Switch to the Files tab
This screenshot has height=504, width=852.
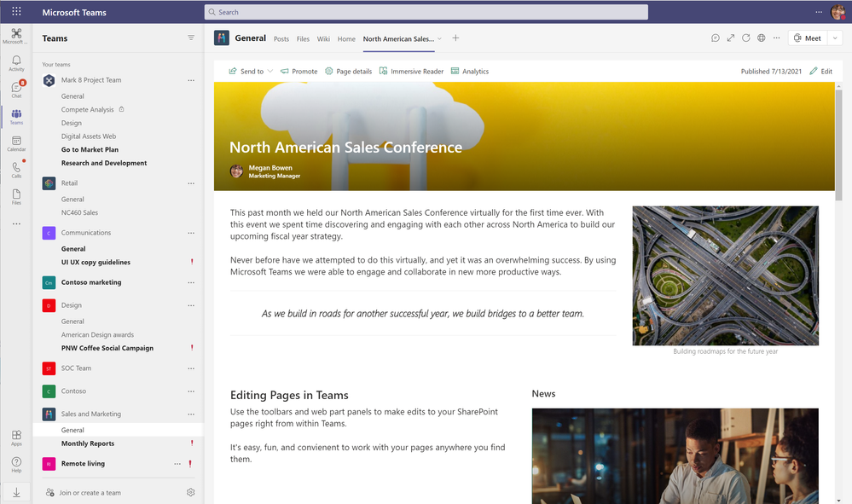[x=303, y=39]
